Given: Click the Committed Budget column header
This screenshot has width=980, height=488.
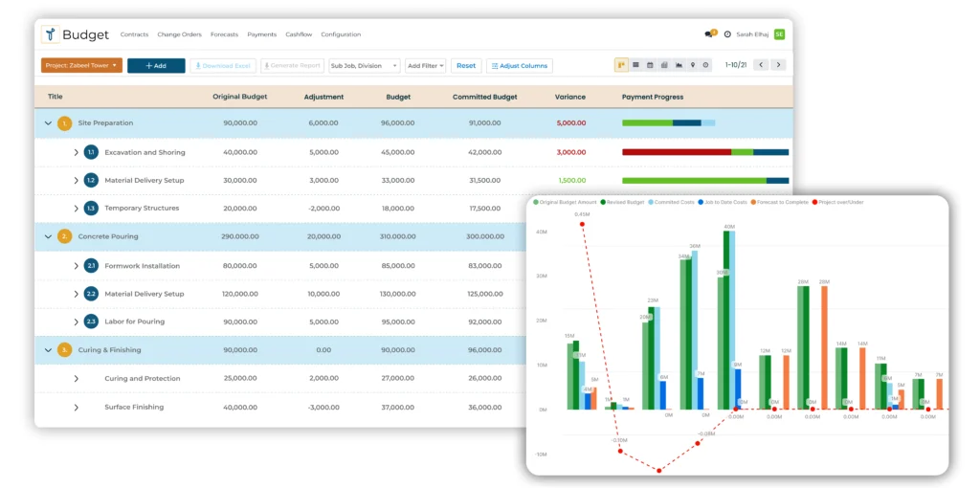Looking at the screenshot, I should click(484, 97).
